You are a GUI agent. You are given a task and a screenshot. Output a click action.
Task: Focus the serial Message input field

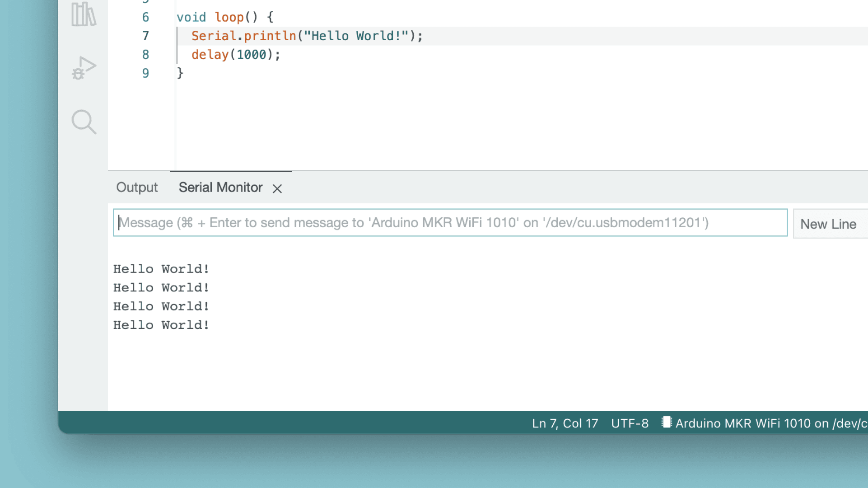click(x=449, y=223)
